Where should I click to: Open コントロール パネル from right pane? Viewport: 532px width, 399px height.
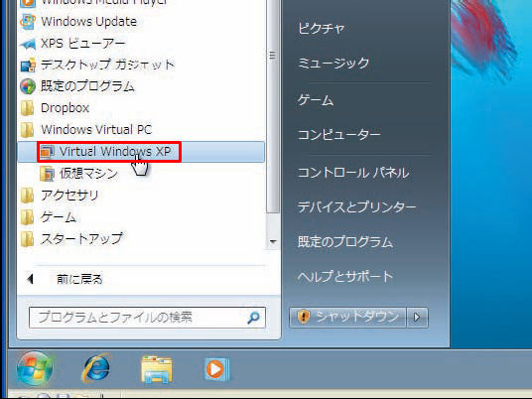pyautogui.click(x=353, y=173)
